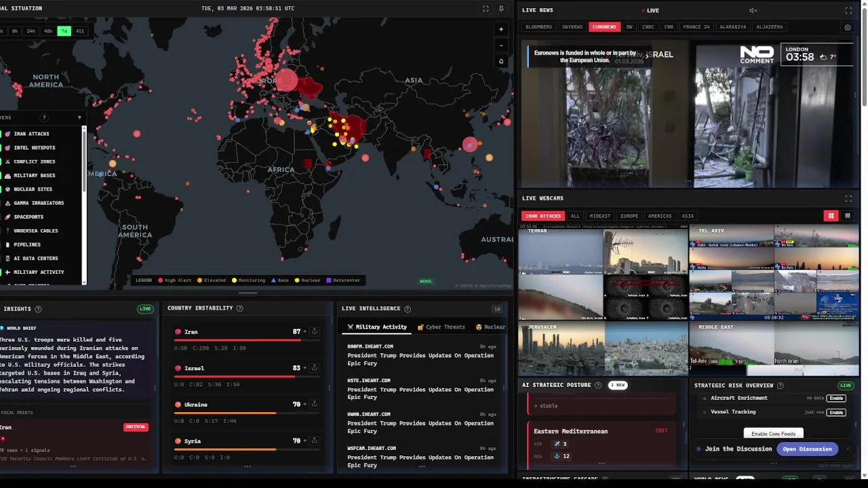
Task: Select the 24h time range
Action: (x=31, y=31)
